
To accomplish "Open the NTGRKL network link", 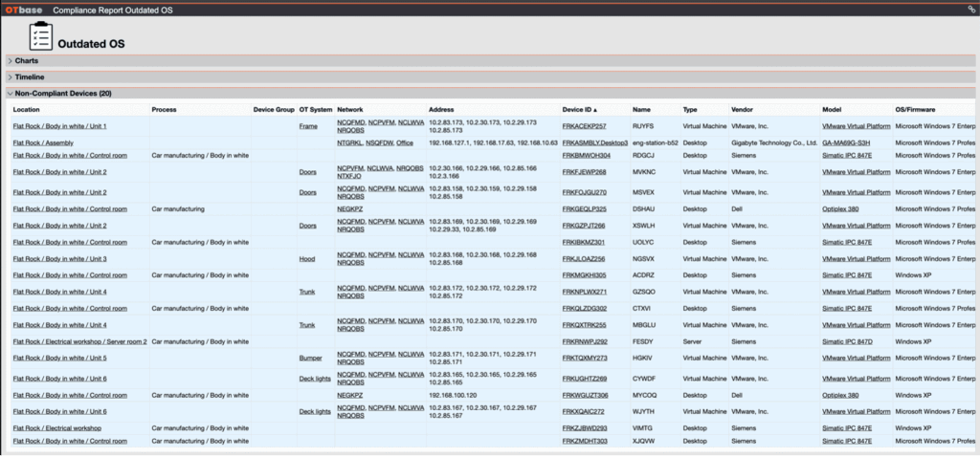I will pos(349,142).
